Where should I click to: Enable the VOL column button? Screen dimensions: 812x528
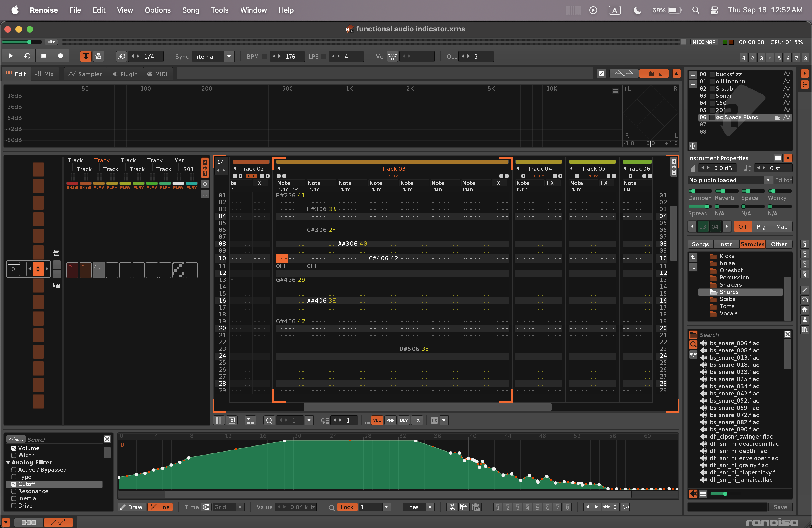pos(377,421)
